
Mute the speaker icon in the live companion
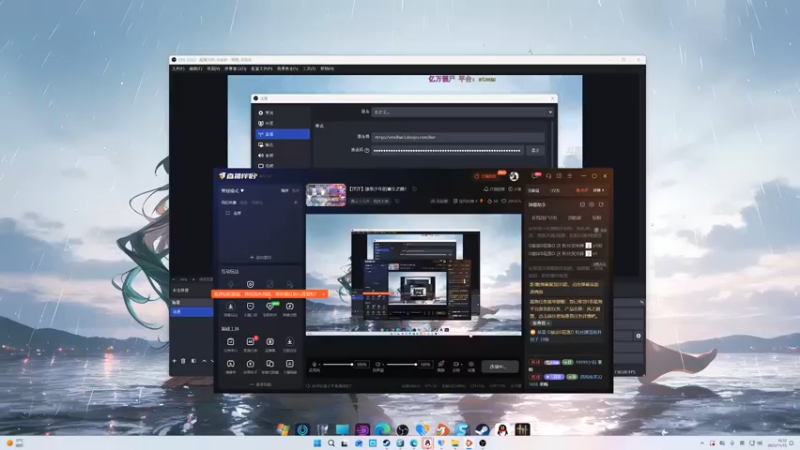coord(378,364)
